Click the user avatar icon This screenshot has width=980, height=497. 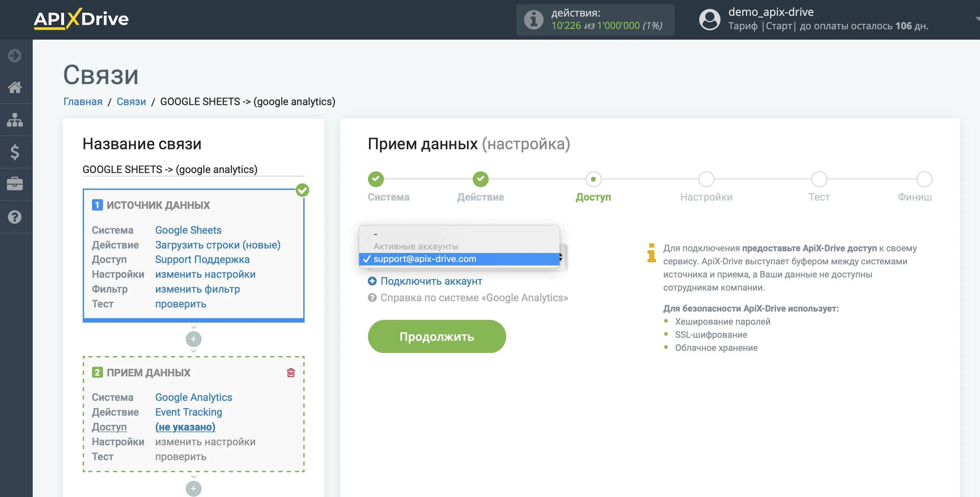(710, 19)
